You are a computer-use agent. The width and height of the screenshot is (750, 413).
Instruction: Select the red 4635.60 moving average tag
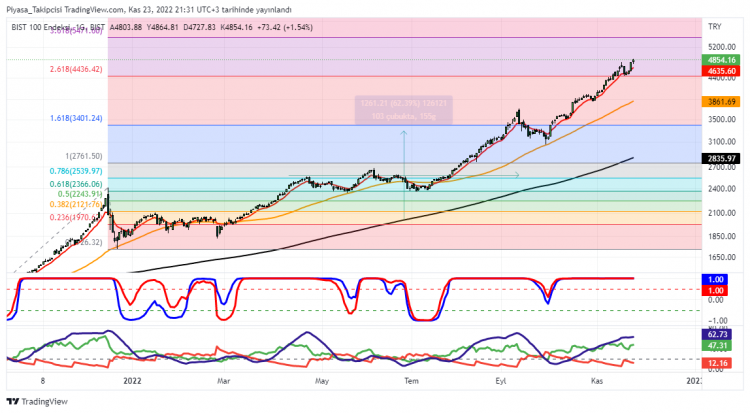click(x=721, y=71)
